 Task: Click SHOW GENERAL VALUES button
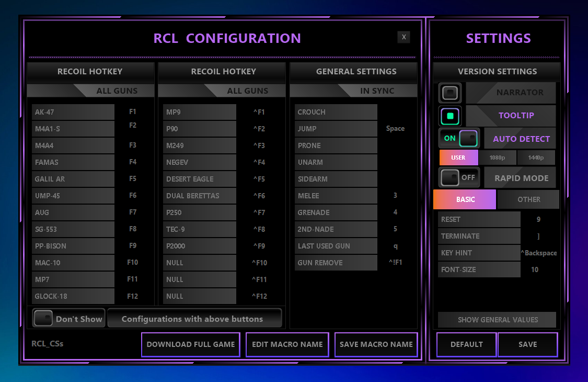pos(498,320)
